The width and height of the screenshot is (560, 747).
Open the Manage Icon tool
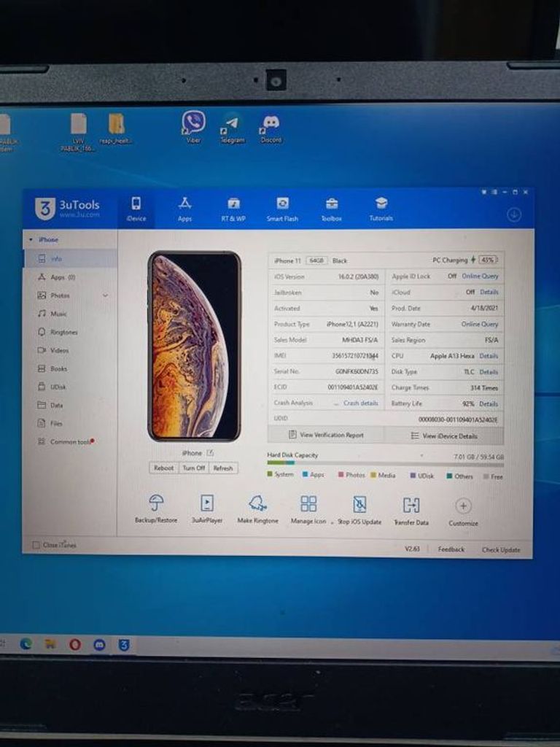308,510
